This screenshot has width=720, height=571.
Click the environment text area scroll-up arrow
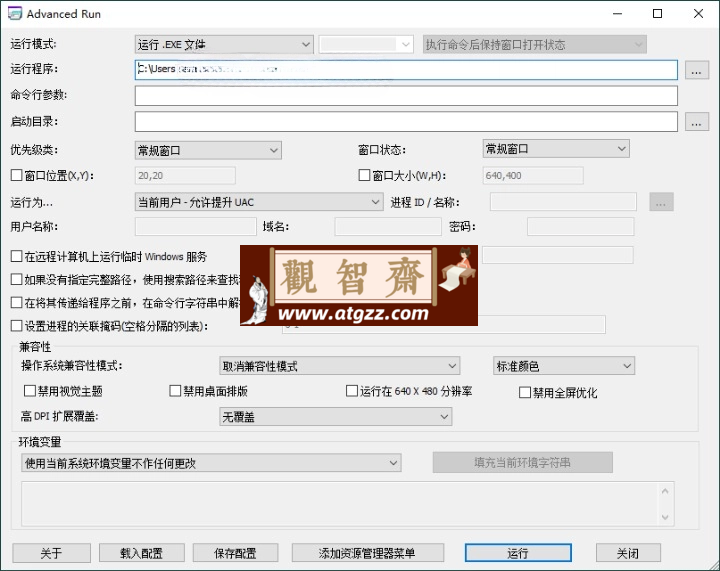click(665, 491)
